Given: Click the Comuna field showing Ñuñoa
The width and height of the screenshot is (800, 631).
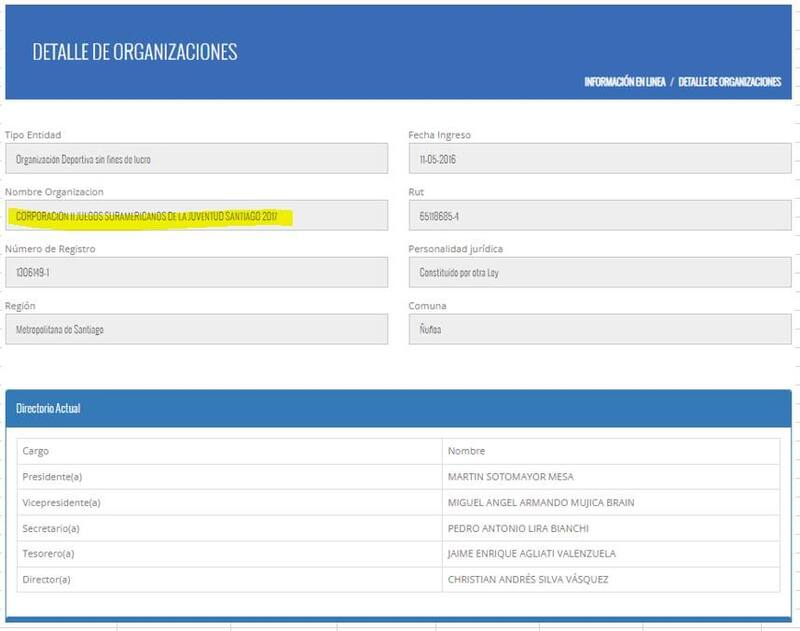Looking at the screenshot, I should pos(599,329).
